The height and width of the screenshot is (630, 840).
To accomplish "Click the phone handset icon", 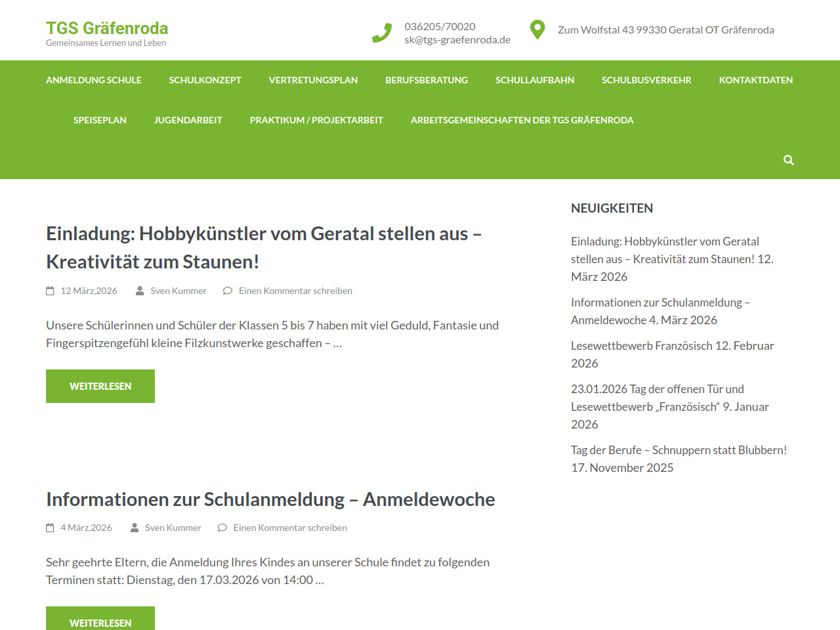I will 382,33.
